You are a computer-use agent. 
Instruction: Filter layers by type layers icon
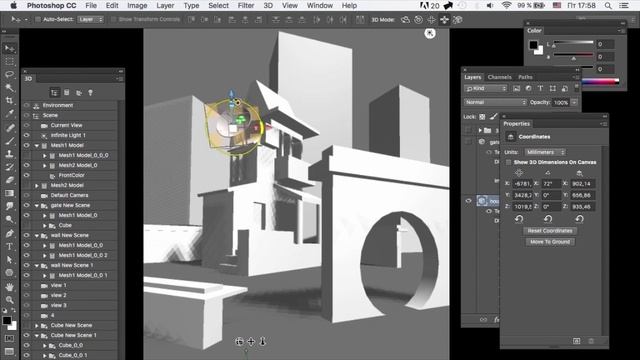(x=540, y=88)
